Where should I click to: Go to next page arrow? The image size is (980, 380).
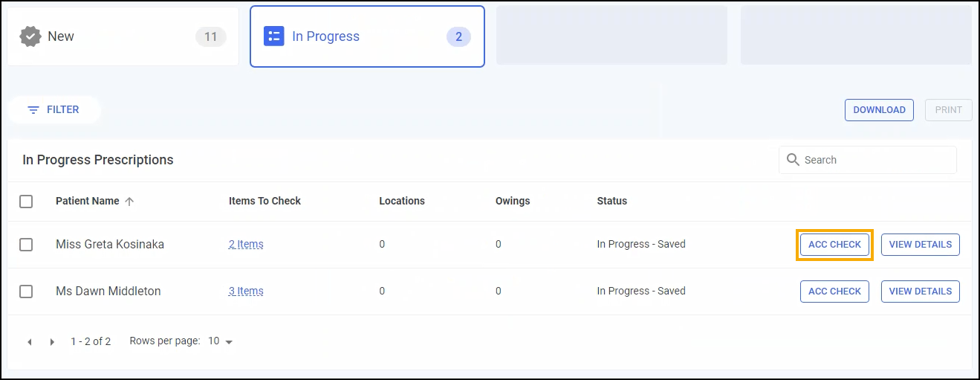click(53, 342)
